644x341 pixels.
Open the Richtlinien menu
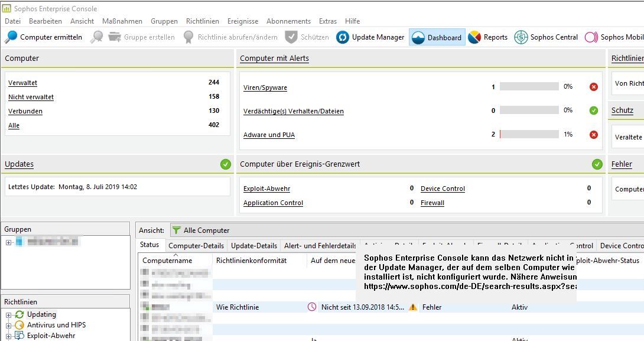(x=203, y=21)
